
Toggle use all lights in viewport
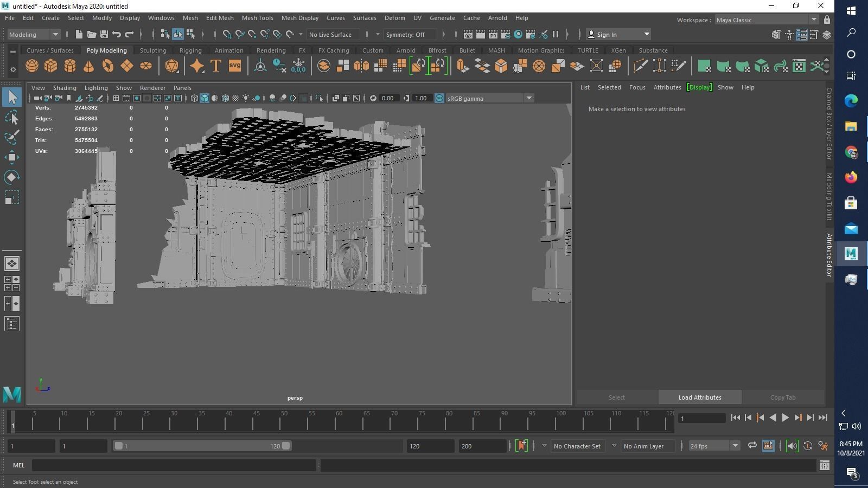click(246, 98)
